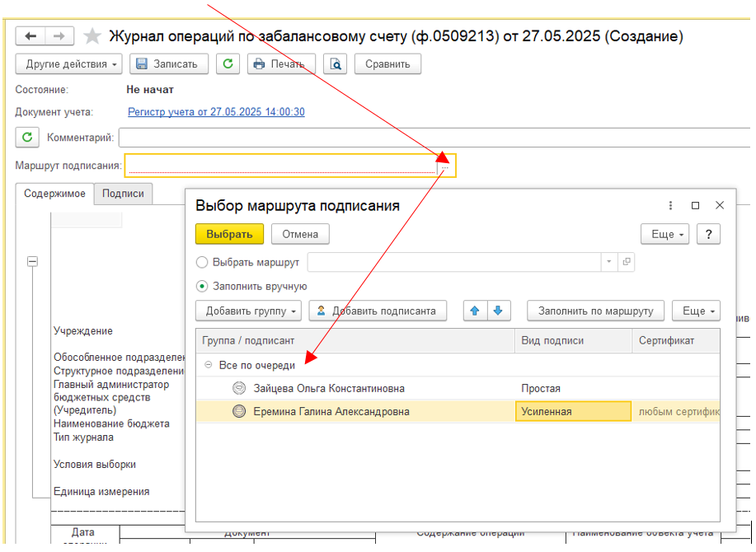The width and height of the screenshot is (756, 552).
Task: Click the Маршрут подписания ellipsis button
Action: [444, 166]
